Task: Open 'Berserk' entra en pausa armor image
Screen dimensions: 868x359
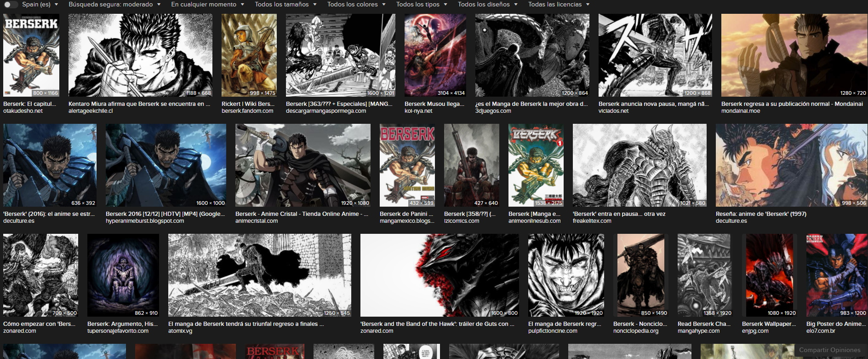Action: 640,165
